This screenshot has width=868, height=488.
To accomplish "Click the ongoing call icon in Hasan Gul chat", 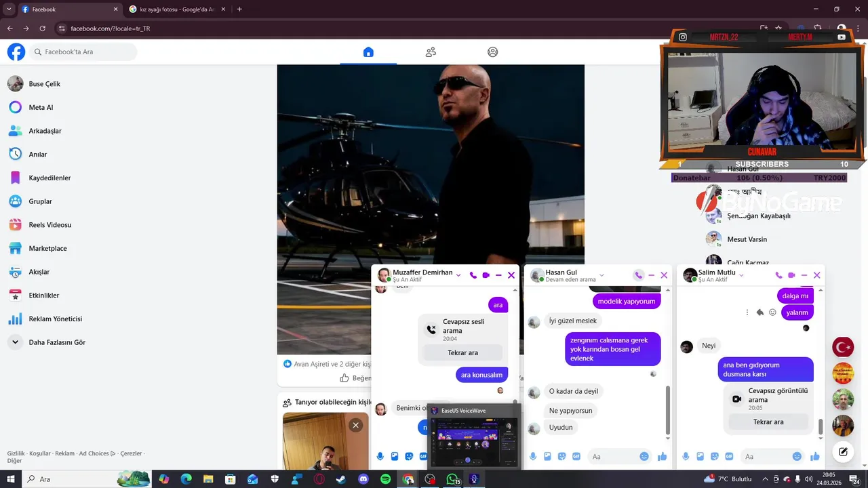I will pos(638,275).
